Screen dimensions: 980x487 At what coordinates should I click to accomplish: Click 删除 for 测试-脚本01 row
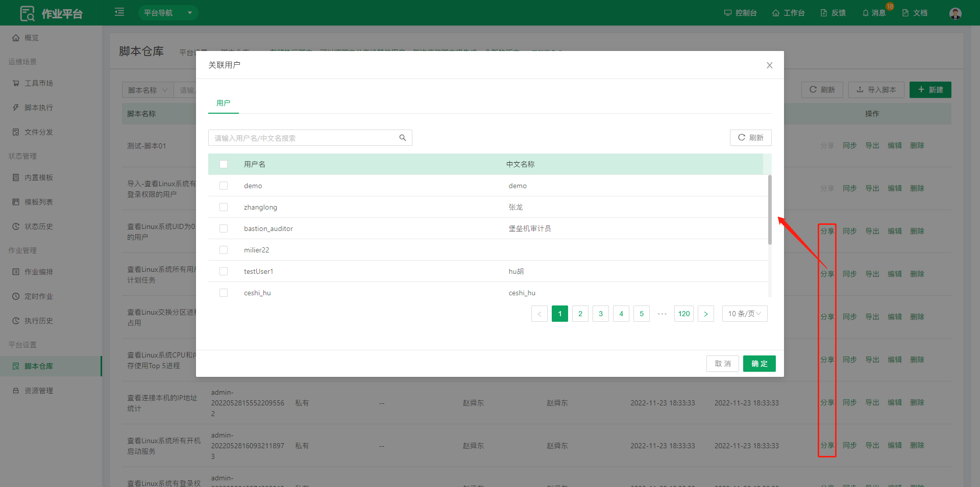pos(917,145)
